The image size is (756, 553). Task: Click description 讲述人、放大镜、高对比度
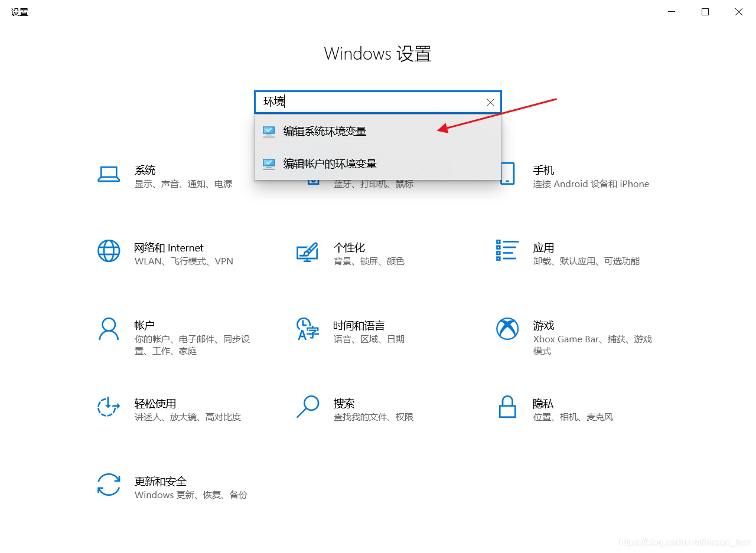click(188, 417)
